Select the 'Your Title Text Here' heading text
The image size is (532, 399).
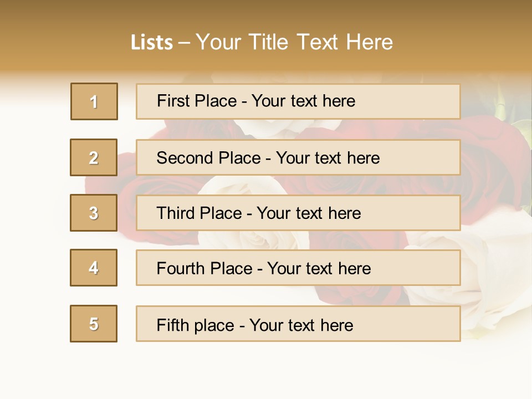(294, 43)
